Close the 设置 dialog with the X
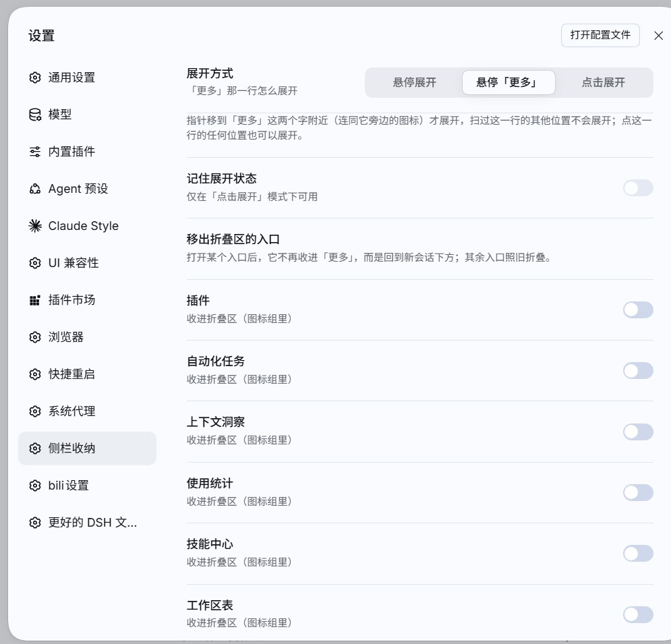This screenshot has width=671, height=644. coord(659,36)
